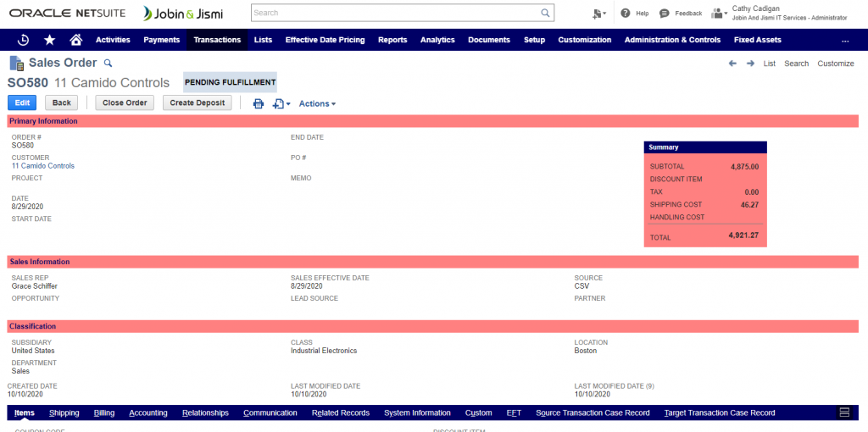Open Effective Date Pricing menu
The image size is (868, 432).
(325, 40)
